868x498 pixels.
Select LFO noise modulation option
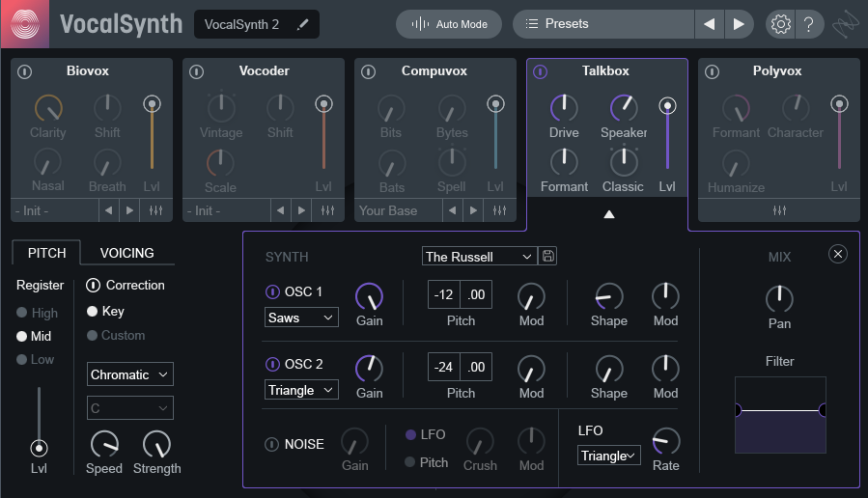click(x=410, y=434)
